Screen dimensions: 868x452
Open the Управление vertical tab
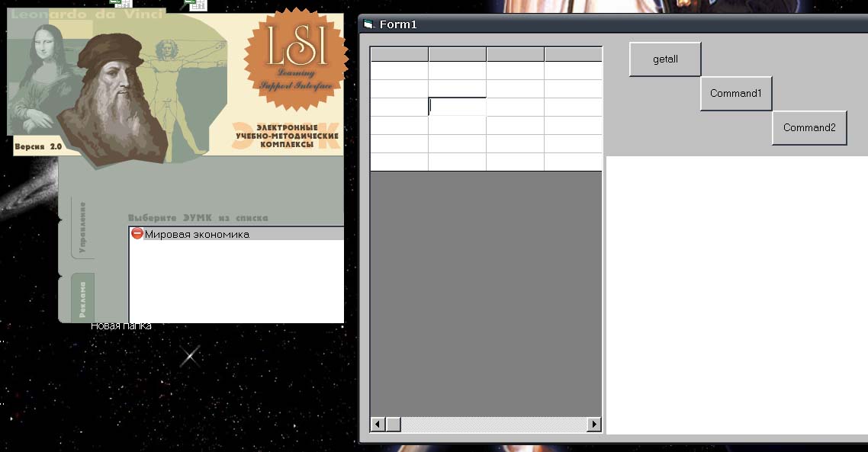pos(82,227)
